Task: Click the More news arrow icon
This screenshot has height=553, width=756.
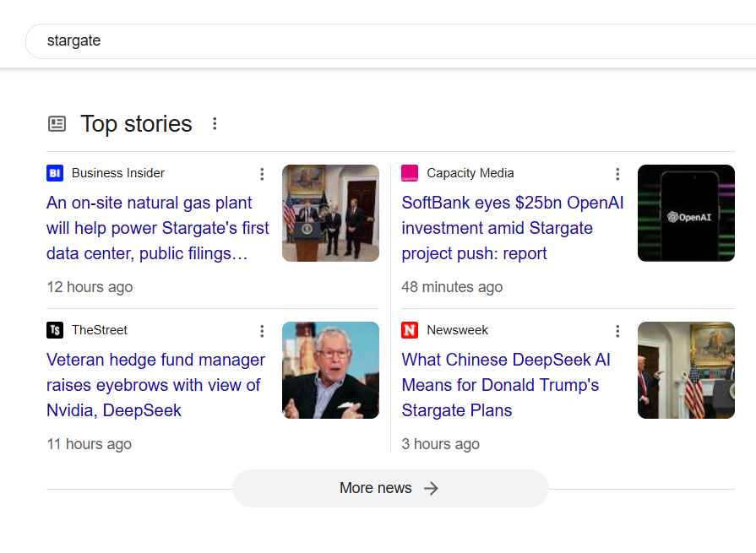Action: pos(431,489)
